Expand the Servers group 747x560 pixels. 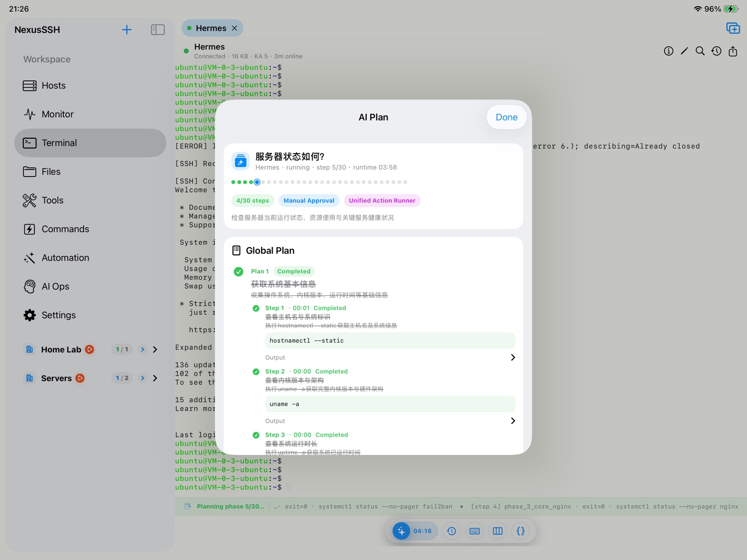coord(155,378)
